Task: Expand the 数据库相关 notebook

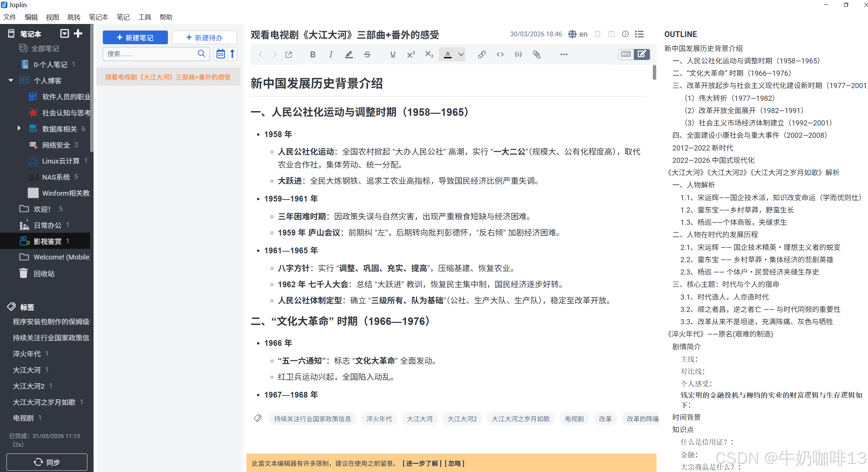Action: point(19,128)
